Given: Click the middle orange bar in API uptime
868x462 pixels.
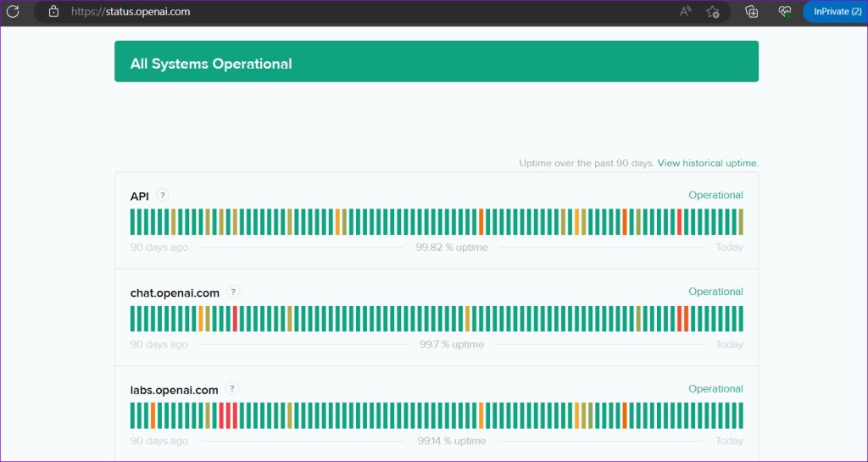Looking at the screenshot, I should click(x=481, y=222).
